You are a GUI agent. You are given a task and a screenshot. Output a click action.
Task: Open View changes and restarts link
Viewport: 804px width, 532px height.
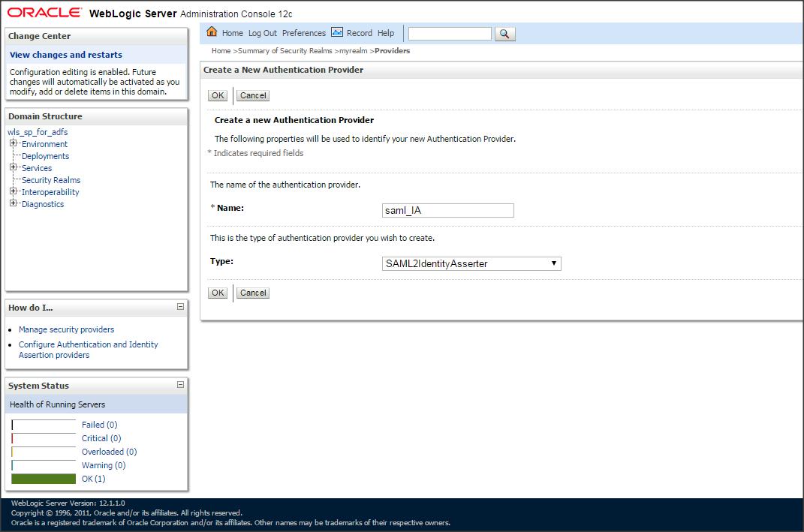pos(65,54)
